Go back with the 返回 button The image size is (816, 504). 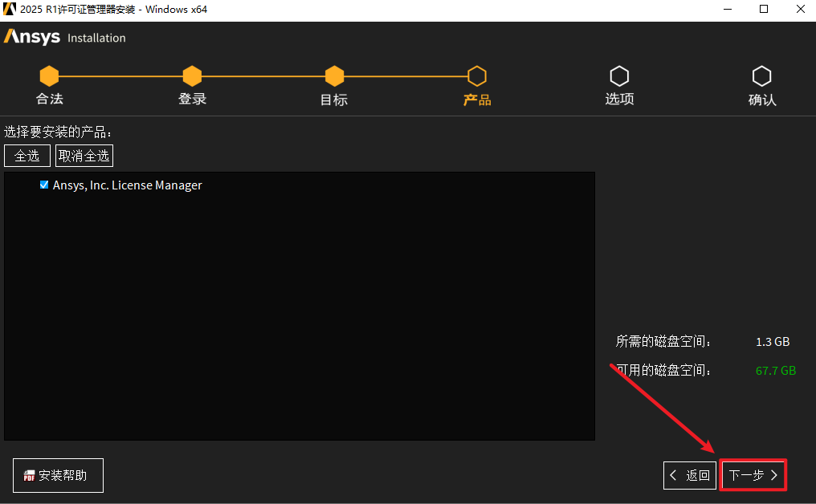pyautogui.click(x=690, y=475)
